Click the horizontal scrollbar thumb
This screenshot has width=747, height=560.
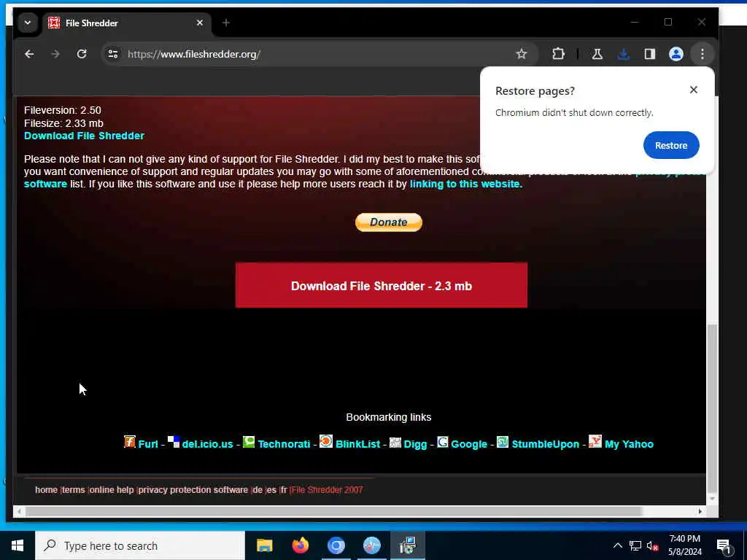pyautogui.click(x=333, y=511)
